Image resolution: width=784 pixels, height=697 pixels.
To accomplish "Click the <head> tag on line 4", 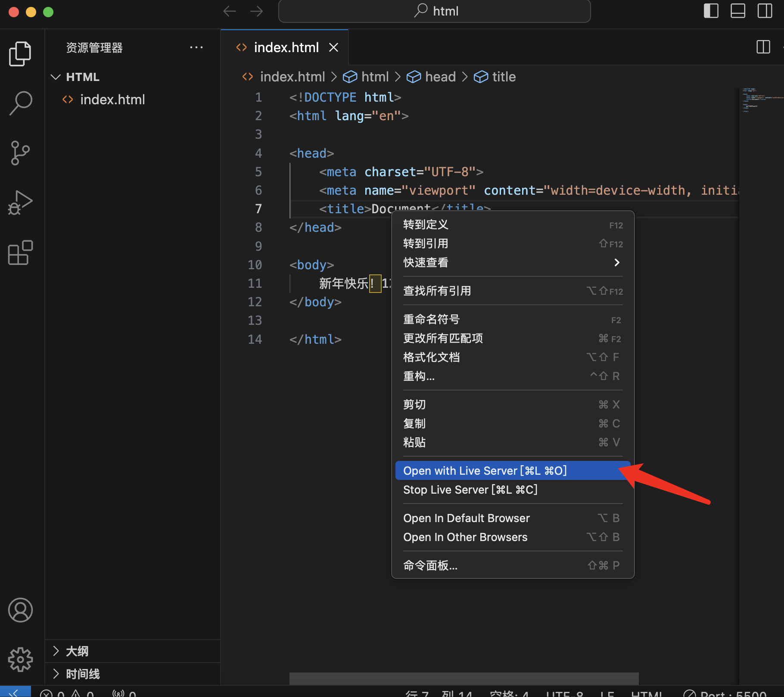I will coord(312,153).
